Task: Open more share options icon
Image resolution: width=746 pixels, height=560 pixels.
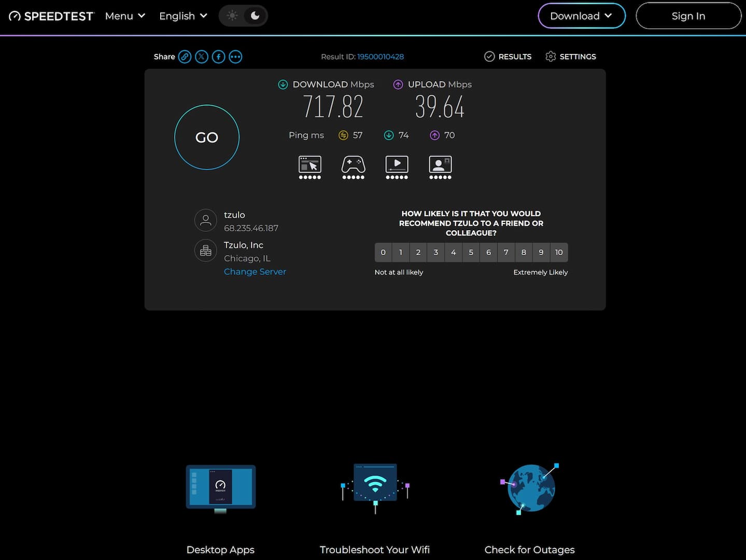Action: tap(235, 57)
